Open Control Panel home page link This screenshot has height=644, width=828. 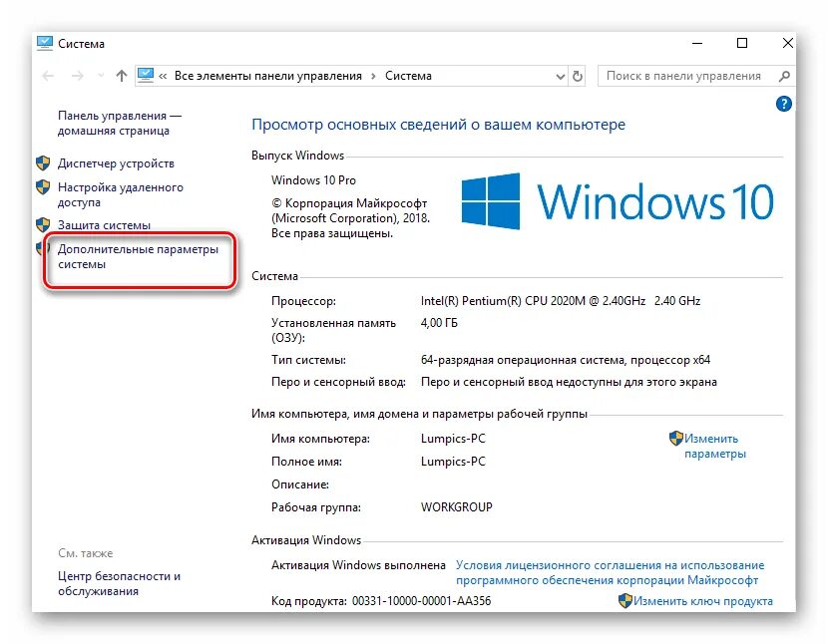pyautogui.click(x=120, y=123)
